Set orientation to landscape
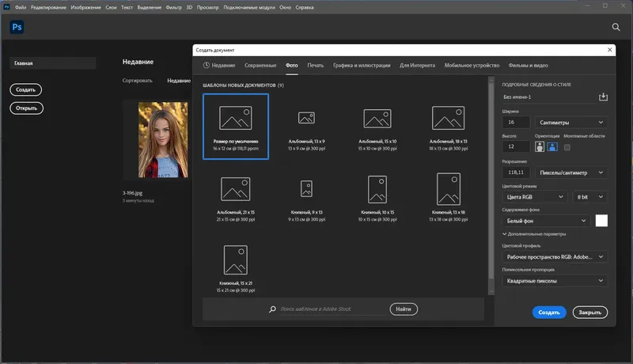Viewport: 633px width, 364px height. click(x=552, y=146)
